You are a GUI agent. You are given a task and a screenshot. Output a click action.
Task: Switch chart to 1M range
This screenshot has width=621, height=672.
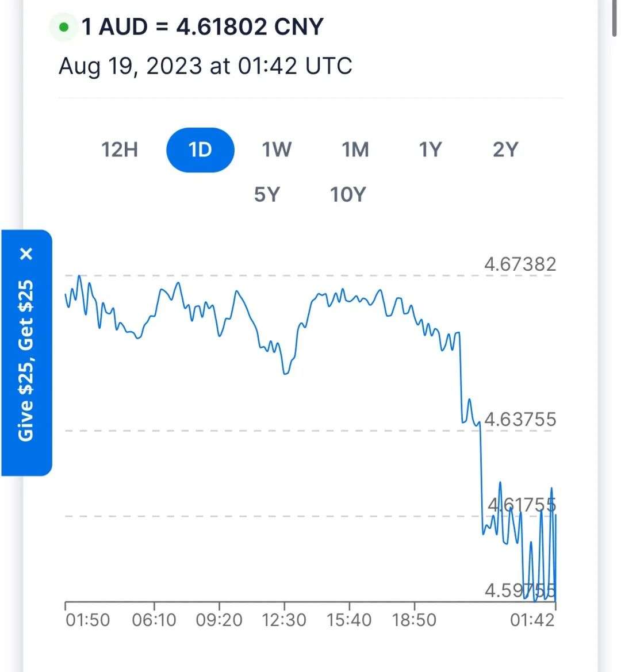355,150
